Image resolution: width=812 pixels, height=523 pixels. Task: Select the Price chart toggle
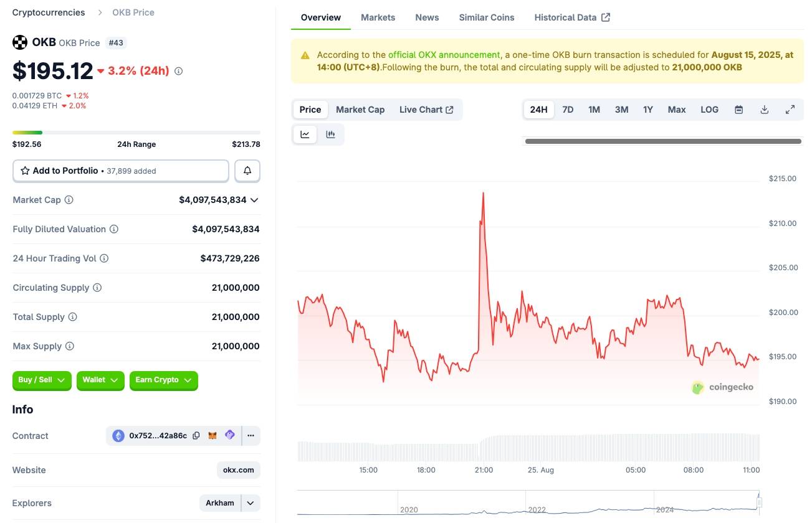point(310,110)
